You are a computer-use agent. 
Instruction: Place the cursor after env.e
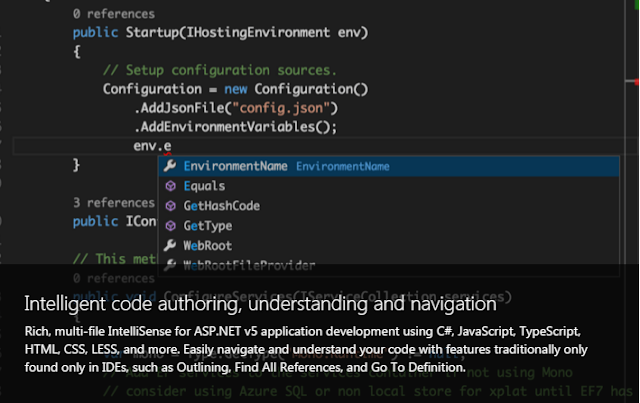172,146
